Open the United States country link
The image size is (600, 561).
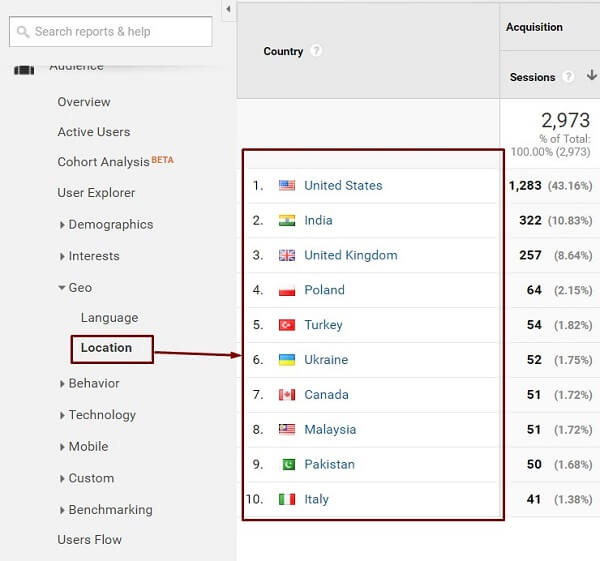coord(343,186)
